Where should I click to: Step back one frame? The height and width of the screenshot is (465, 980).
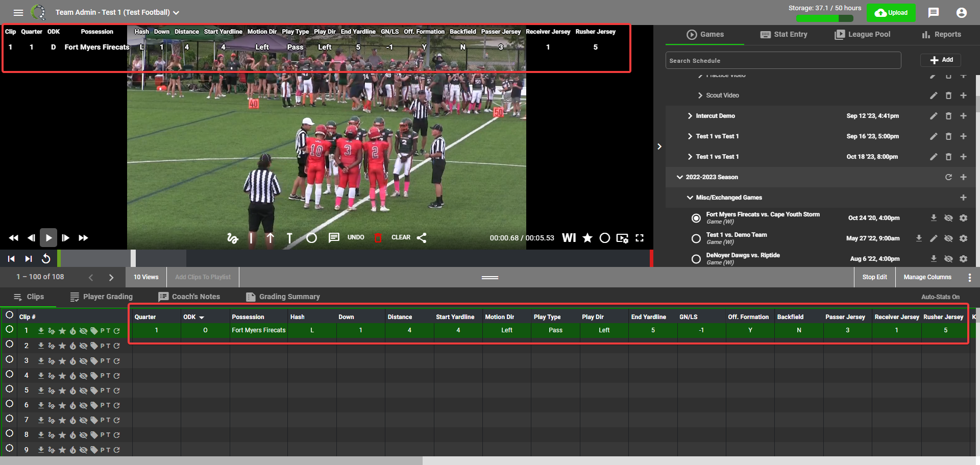point(31,238)
